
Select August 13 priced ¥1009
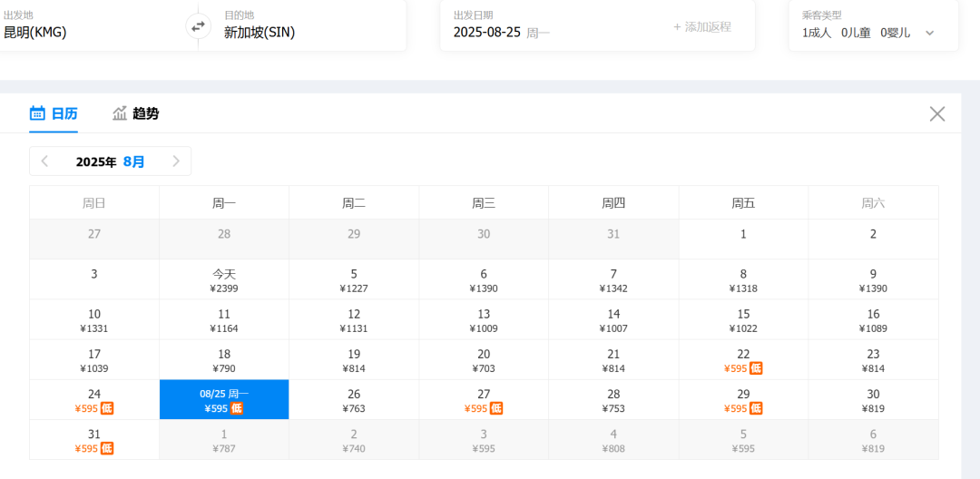tap(484, 319)
